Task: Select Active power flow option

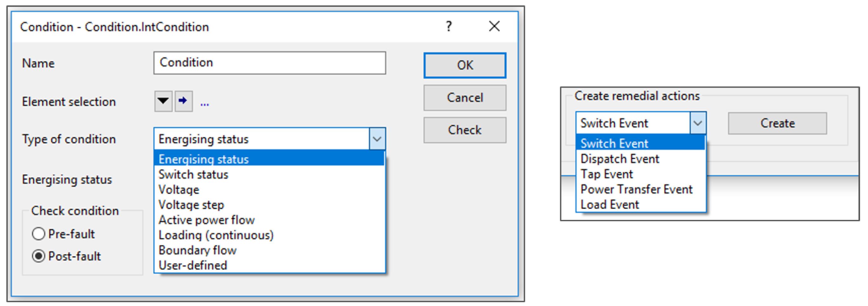Action: click(x=207, y=220)
